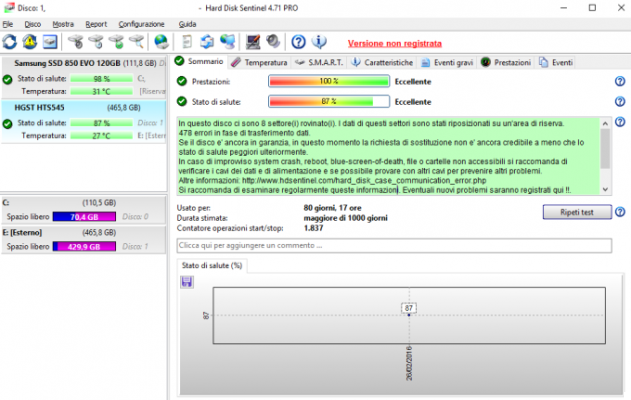Open the File menu
Screen dimensions: 631x400
(x=8, y=24)
